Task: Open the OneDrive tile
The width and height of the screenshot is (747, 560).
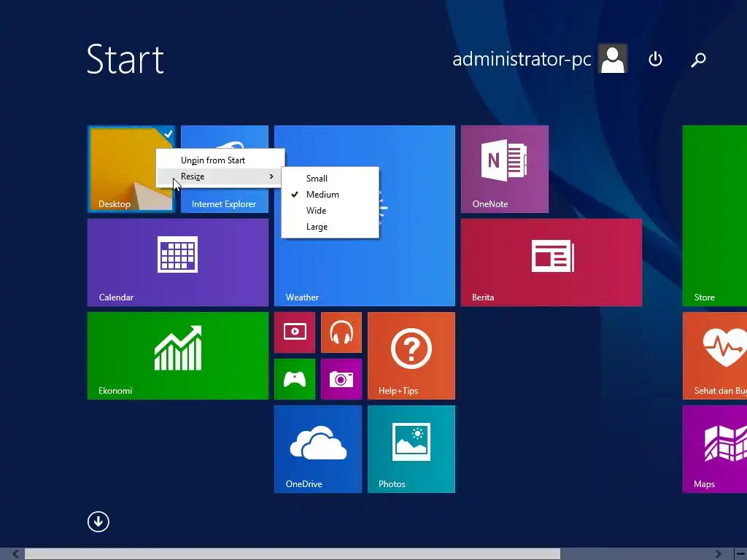Action: [x=318, y=449]
